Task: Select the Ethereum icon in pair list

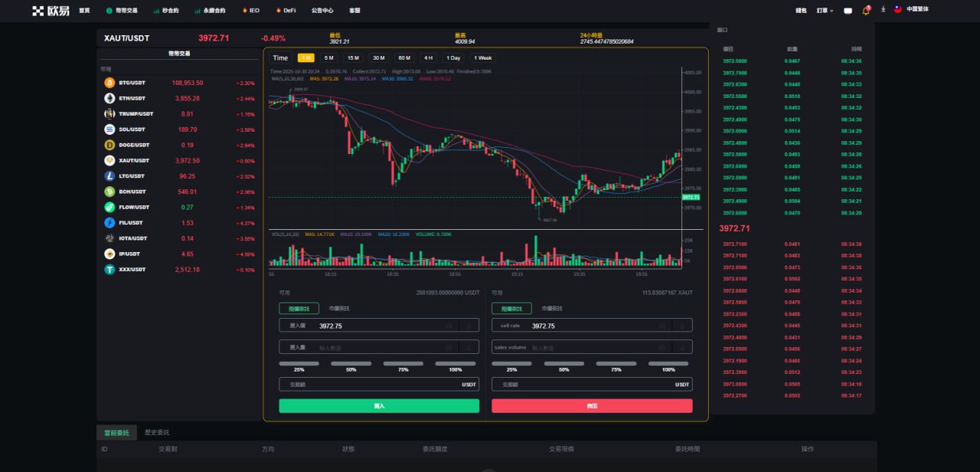Action: pos(109,98)
